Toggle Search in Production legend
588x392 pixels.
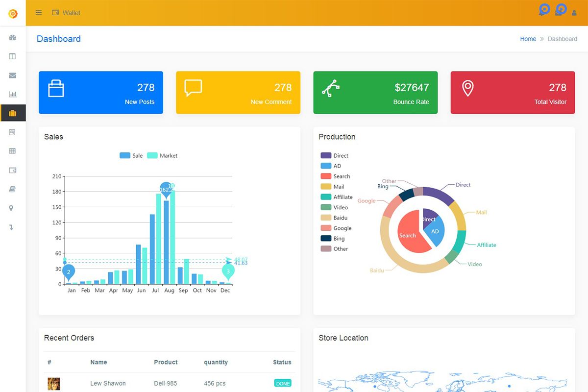coord(335,176)
